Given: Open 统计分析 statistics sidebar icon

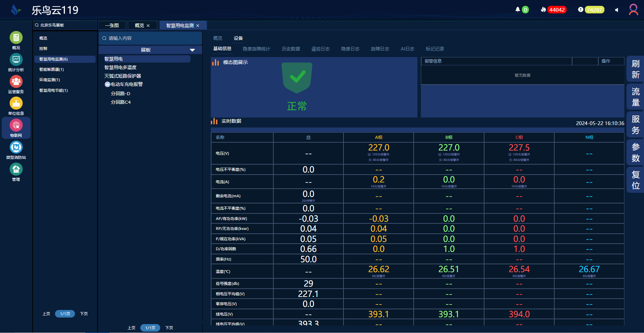Looking at the screenshot, I should [16, 60].
